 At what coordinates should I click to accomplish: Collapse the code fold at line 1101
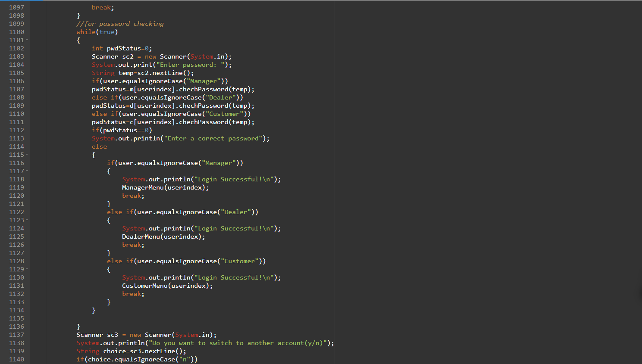click(x=27, y=40)
